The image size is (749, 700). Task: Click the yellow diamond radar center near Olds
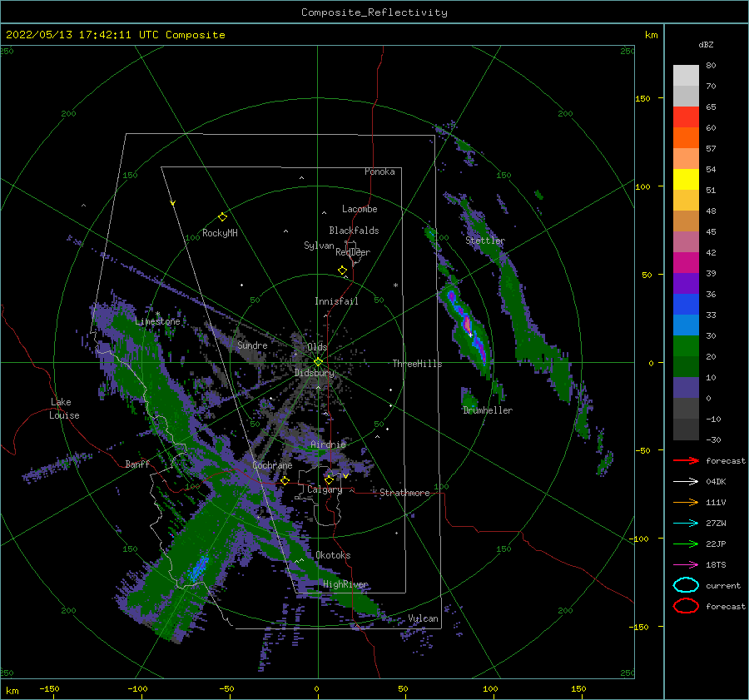pyautogui.click(x=318, y=362)
